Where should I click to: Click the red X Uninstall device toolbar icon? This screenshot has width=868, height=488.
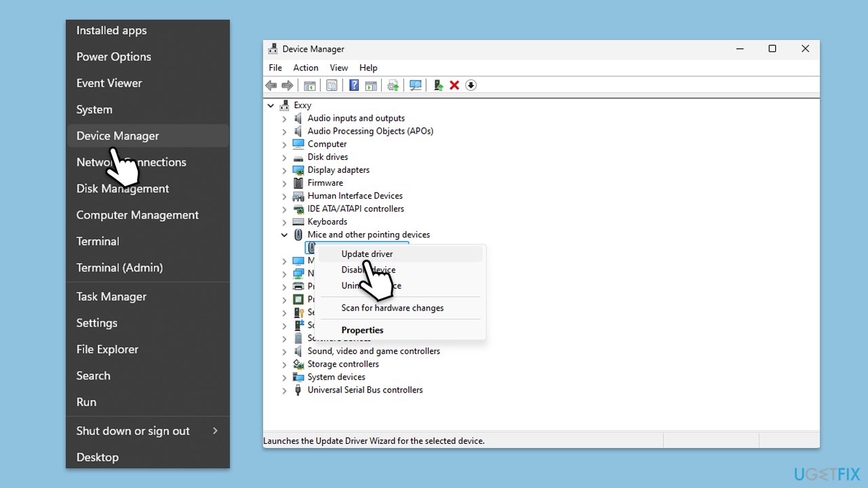pyautogui.click(x=454, y=85)
